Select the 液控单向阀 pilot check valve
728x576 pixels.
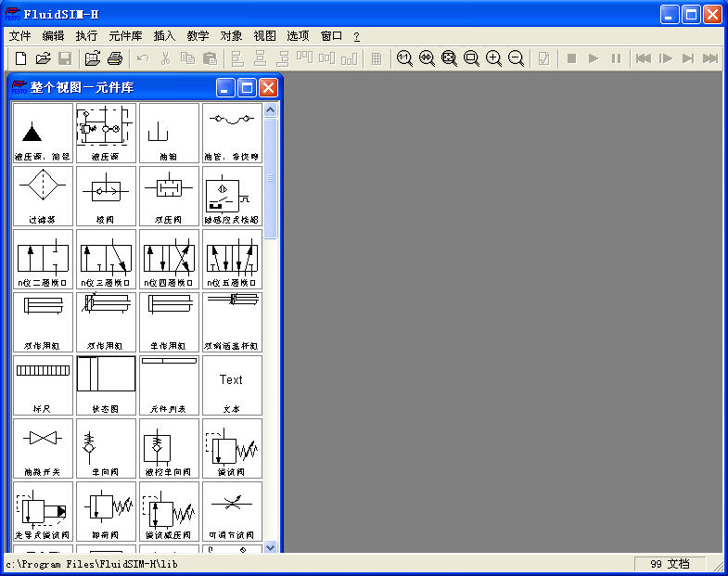point(169,448)
